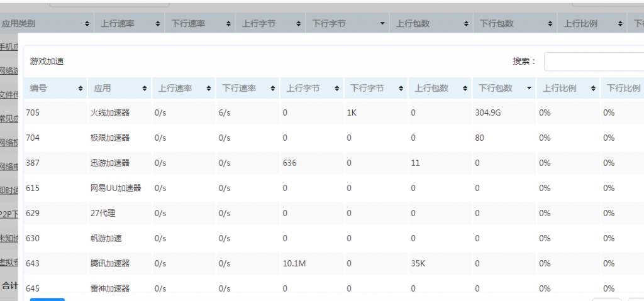Select the 27代理 row name
Viewport: 644px width, 301px height.
click(103, 213)
